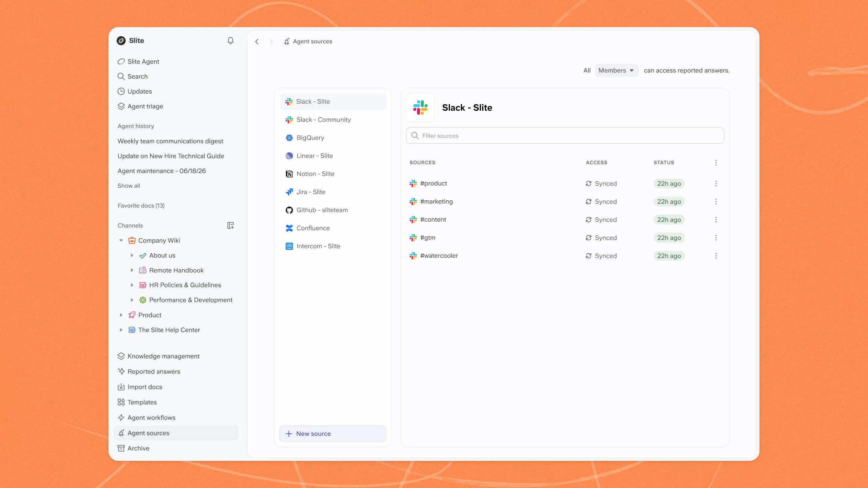The image size is (868, 488).
Task: Click 22h ago status of #marketing
Action: (x=669, y=202)
